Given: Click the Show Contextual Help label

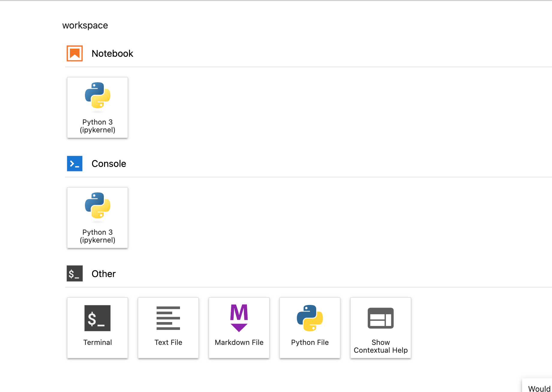Looking at the screenshot, I should [381, 346].
